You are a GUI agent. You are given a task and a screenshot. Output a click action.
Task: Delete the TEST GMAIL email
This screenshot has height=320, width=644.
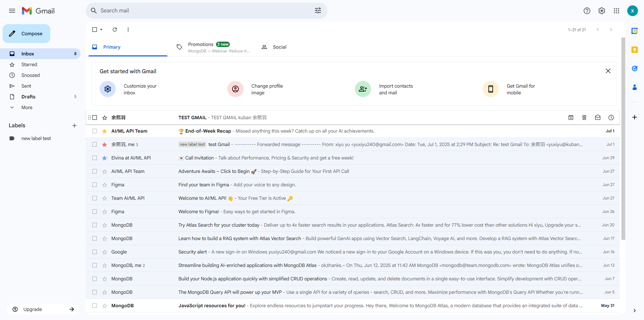coord(584,118)
